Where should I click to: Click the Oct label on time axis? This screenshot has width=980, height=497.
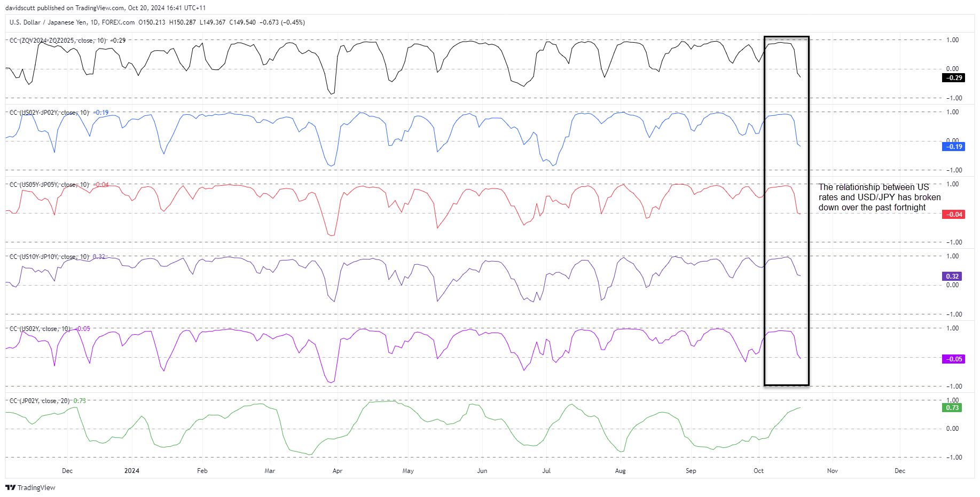tap(759, 471)
